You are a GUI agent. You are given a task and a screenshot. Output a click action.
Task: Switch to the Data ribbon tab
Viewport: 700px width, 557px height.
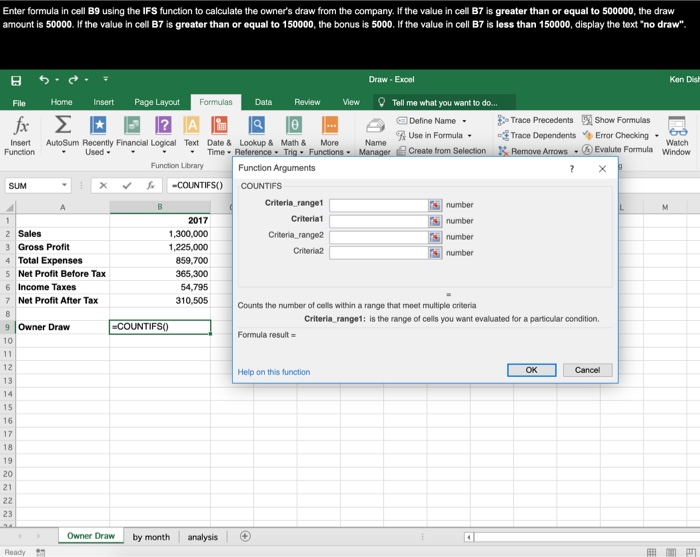point(263,102)
